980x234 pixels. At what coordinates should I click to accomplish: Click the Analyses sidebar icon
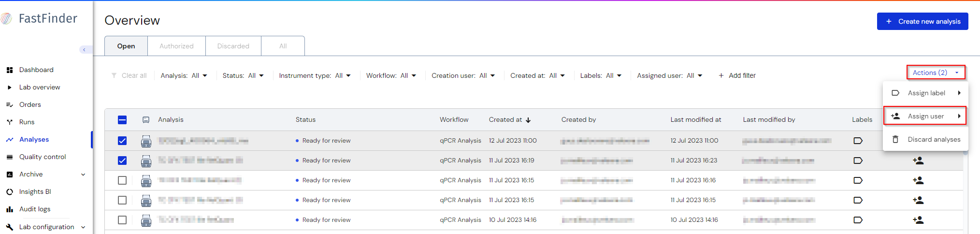point(10,140)
